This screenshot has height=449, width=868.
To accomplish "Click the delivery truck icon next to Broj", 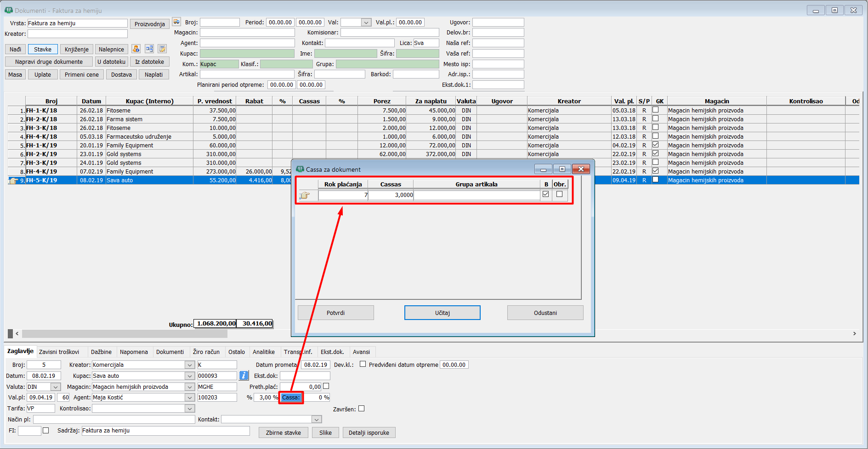I will (x=176, y=22).
